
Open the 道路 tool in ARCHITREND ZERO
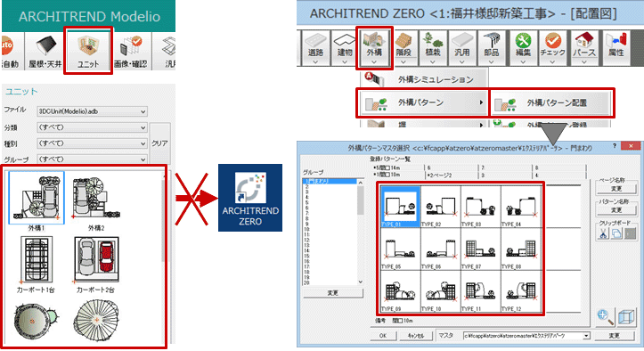tap(315, 48)
